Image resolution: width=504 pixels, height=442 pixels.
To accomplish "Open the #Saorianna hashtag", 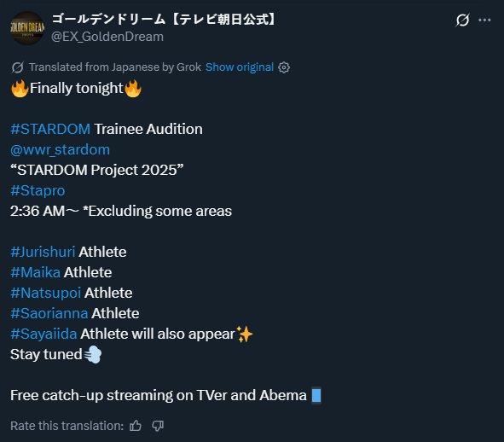I will (49, 314).
